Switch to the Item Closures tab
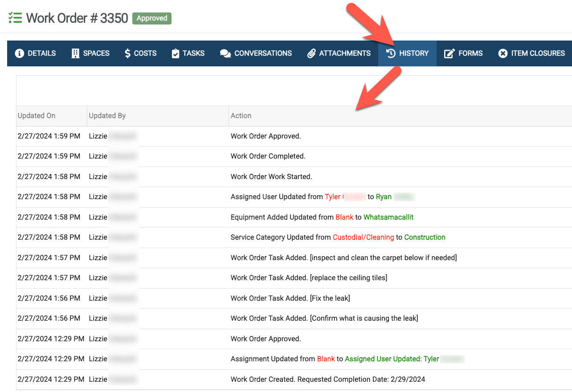 tap(538, 53)
